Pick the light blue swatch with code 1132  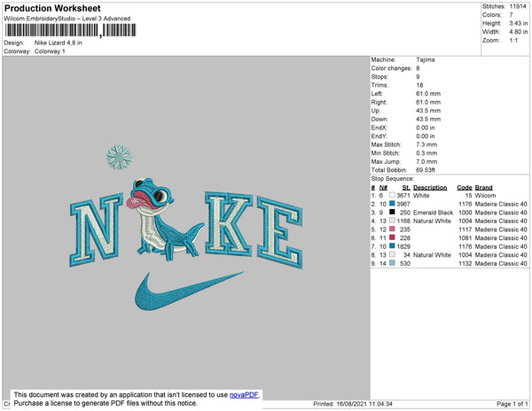(x=392, y=263)
